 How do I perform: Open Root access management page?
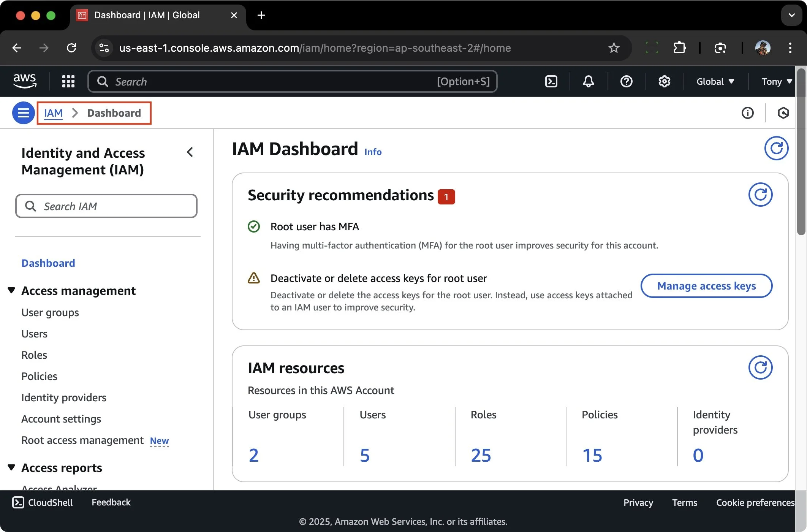click(82, 440)
